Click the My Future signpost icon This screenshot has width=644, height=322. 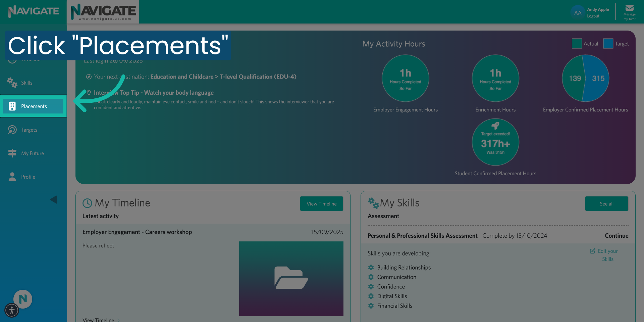tap(12, 153)
